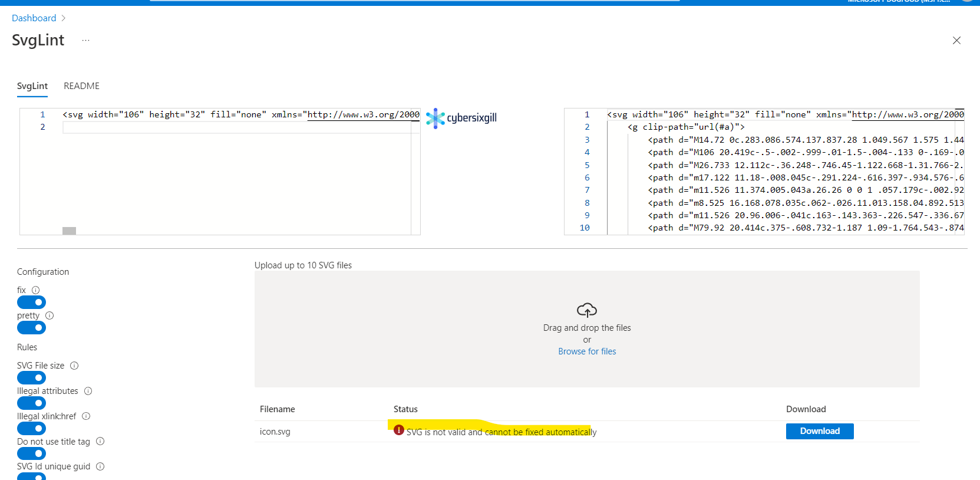Show info for the fix option
Screen dimensions: 980x480
tap(36, 290)
